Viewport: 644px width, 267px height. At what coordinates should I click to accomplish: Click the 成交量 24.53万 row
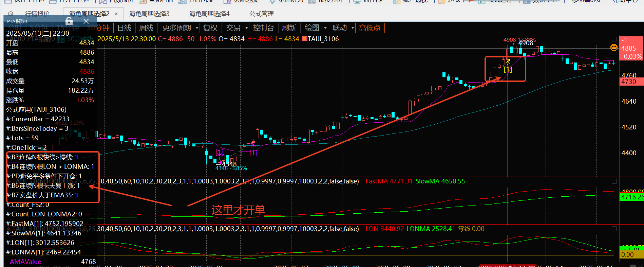pyautogui.click(x=50, y=81)
